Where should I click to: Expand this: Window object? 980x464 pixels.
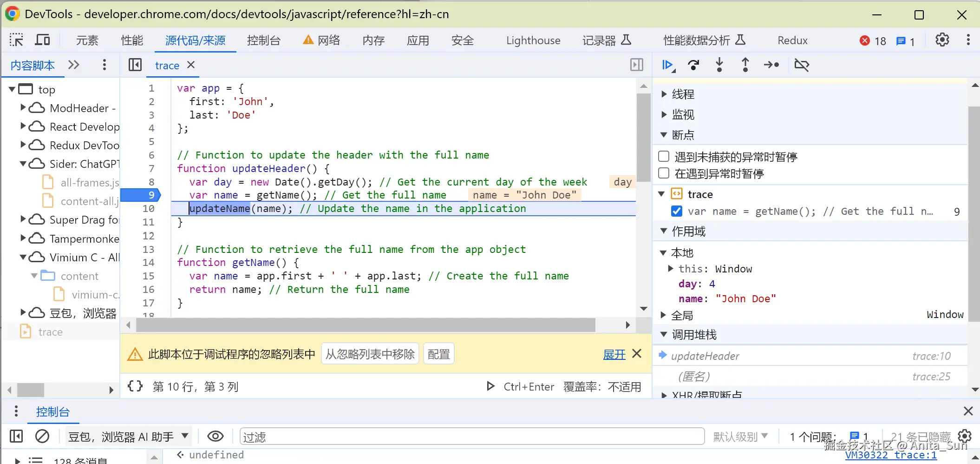coord(671,268)
